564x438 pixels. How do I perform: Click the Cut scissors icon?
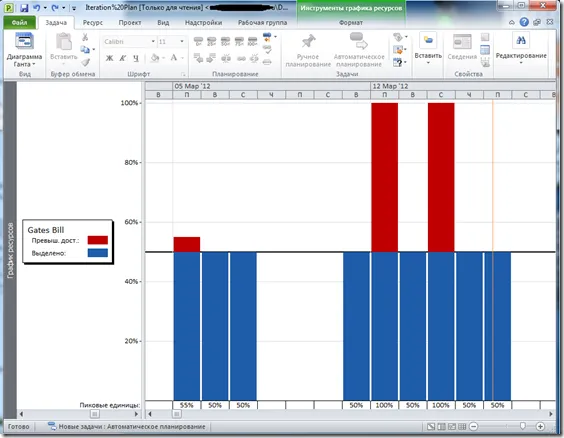click(85, 37)
